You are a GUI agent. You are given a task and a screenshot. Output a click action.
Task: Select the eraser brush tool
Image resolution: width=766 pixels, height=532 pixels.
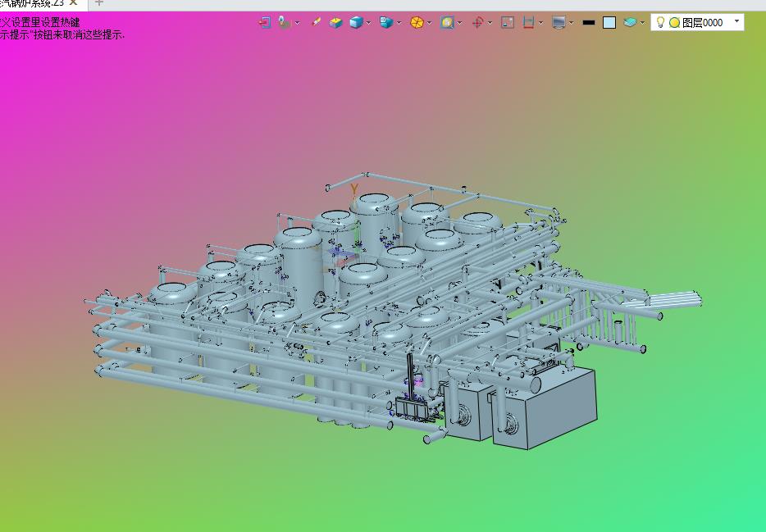pyautogui.click(x=316, y=22)
